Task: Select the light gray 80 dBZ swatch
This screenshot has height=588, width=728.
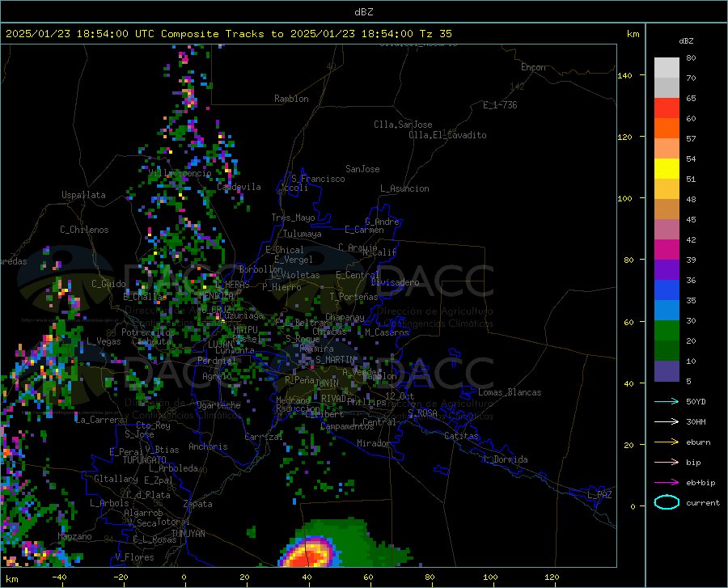Action: [x=667, y=68]
